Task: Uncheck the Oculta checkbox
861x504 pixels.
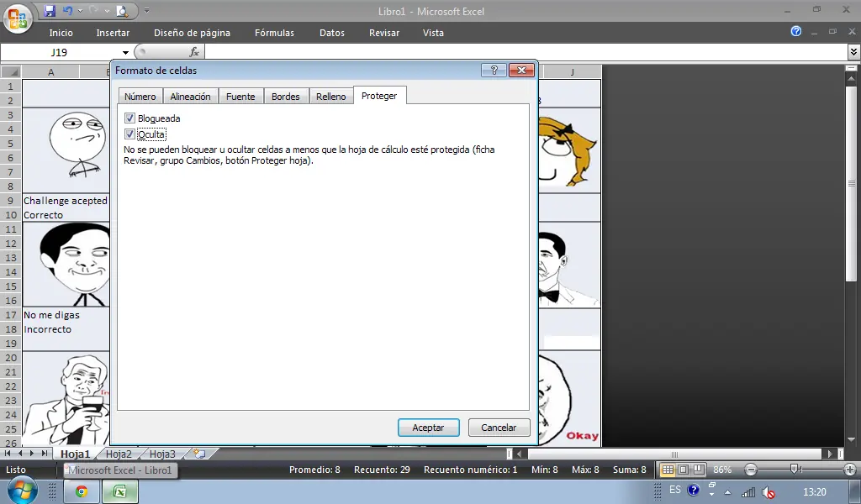Action: click(129, 134)
